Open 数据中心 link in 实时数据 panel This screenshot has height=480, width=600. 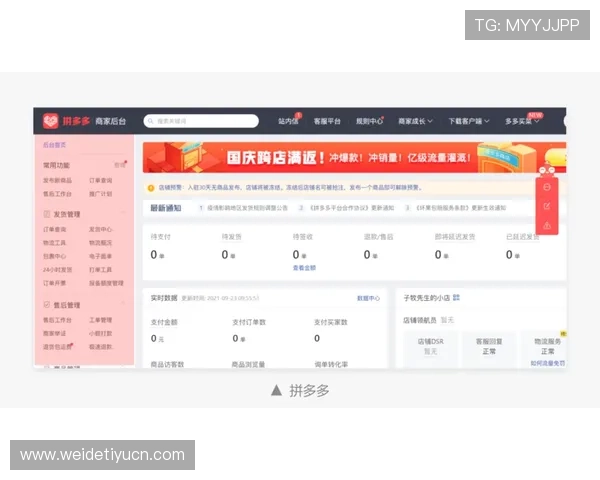[368, 298]
